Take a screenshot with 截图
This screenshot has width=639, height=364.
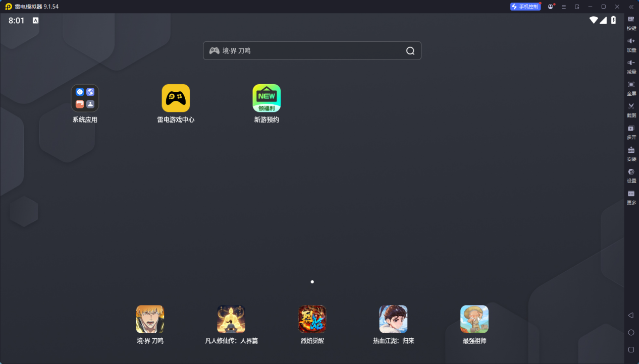[x=631, y=110]
